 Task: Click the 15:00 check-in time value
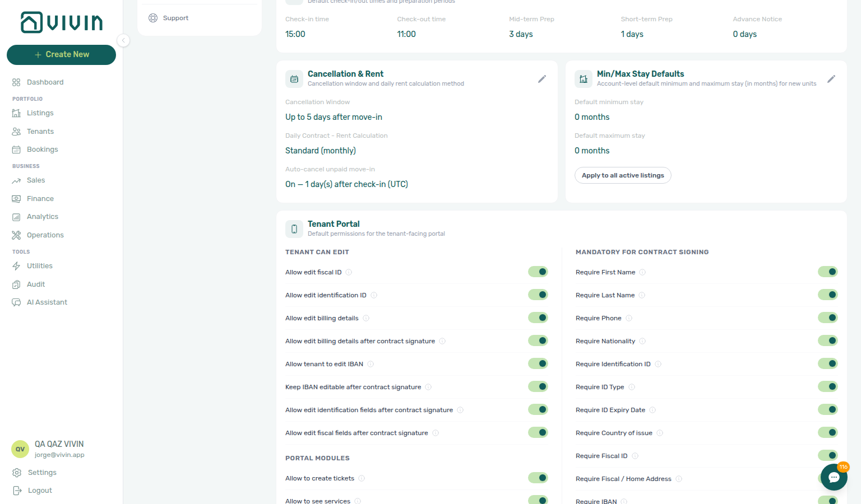pos(295,34)
